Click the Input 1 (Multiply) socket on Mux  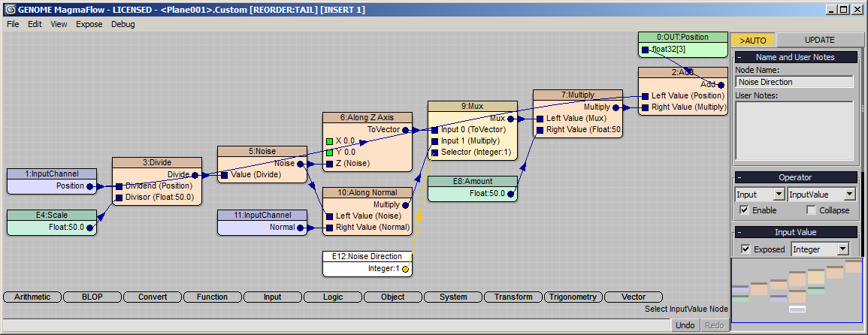pyautogui.click(x=434, y=141)
